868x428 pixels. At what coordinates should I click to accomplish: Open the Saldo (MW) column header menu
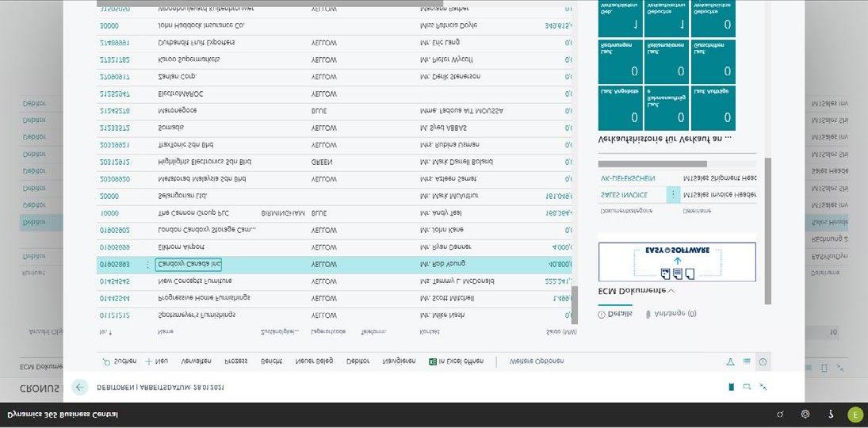[x=562, y=331]
